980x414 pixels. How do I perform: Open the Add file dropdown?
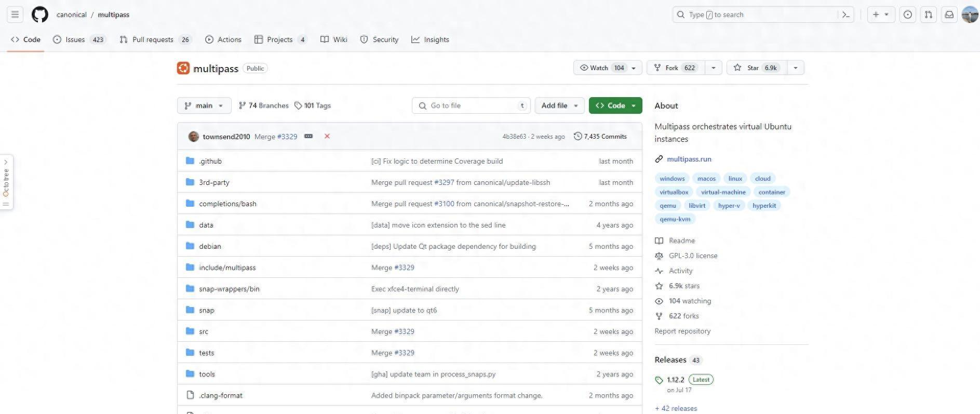(x=559, y=105)
